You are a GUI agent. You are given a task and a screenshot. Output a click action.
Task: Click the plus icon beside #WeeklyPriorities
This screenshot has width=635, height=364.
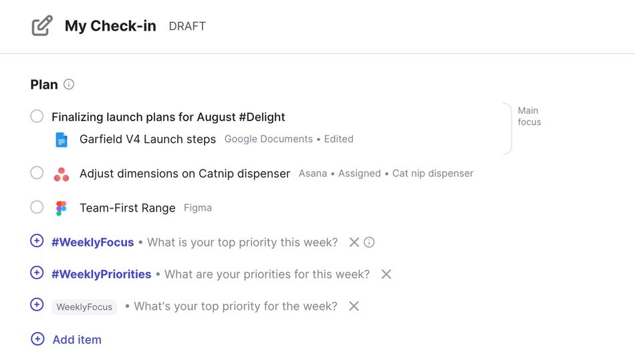tap(37, 273)
